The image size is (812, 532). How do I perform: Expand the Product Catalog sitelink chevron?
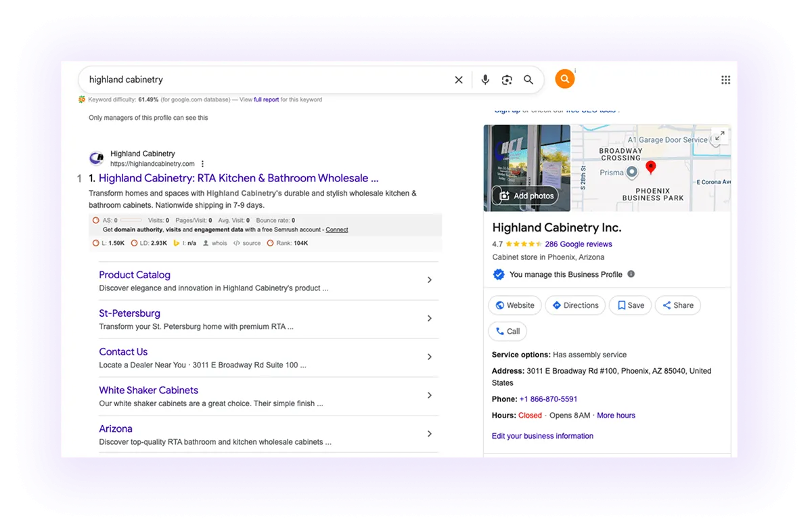429,280
